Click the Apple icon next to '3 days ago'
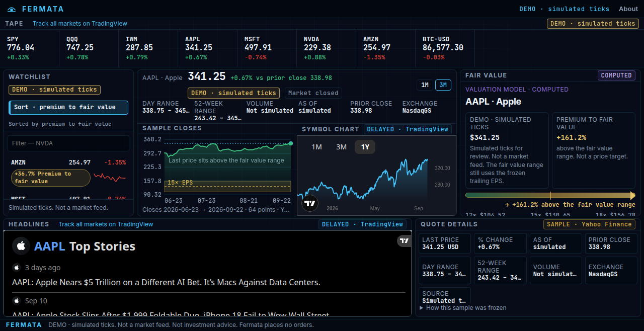The width and height of the screenshot is (644, 331). coord(17,268)
